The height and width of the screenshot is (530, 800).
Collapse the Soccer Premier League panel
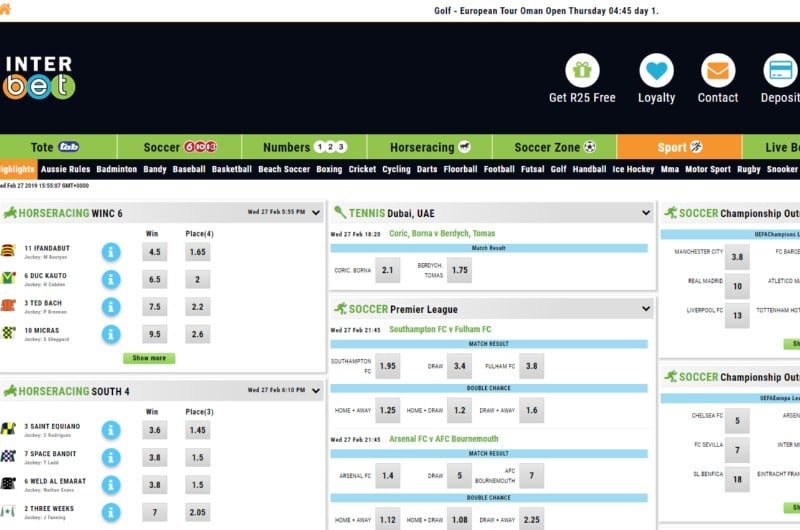click(x=645, y=309)
